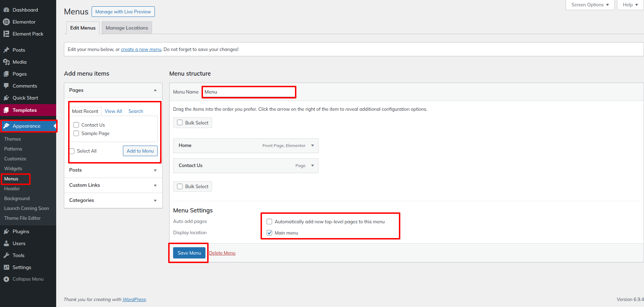Open the Screen Options dropdown
This screenshot has height=307, width=644.
click(x=590, y=5)
